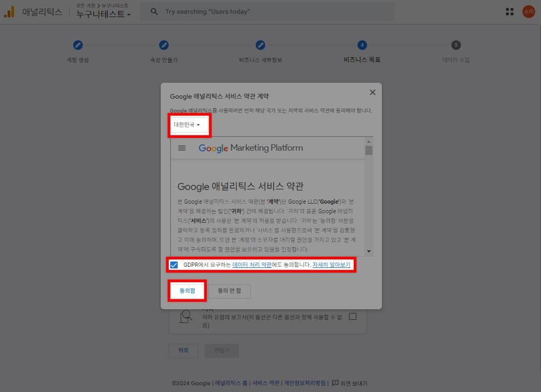Click the search input field
541x392 pixels.
[267, 12]
